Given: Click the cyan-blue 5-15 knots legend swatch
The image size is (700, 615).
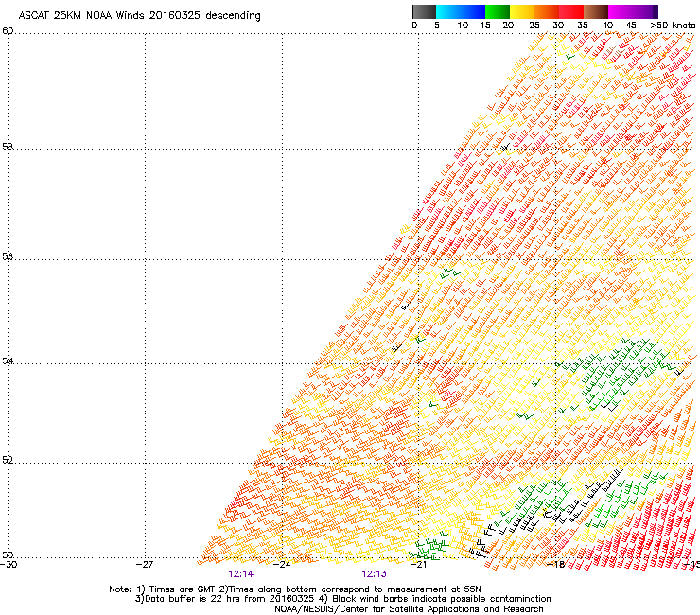Looking at the screenshot, I should (461, 11).
